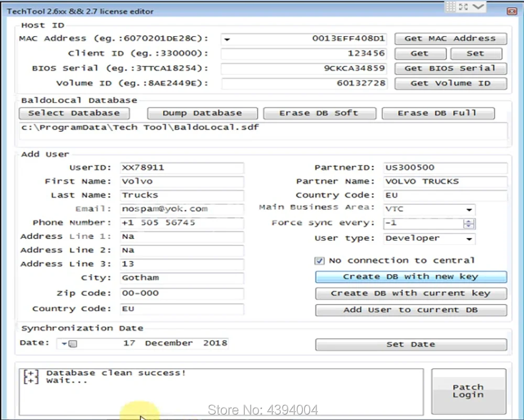Focus the UserID field
The height and width of the screenshot is (420, 524).
coord(182,168)
